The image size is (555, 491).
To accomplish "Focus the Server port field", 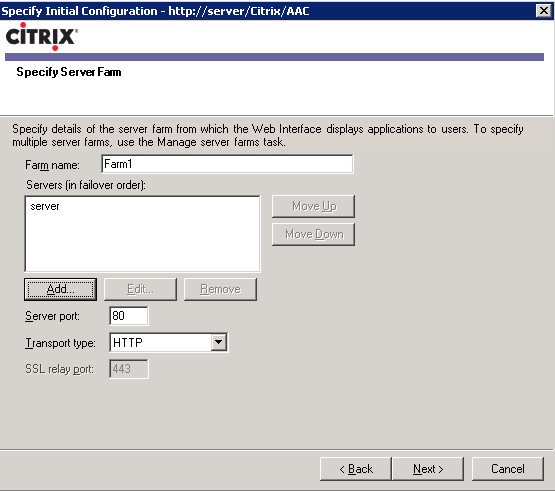I will [129, 316].
